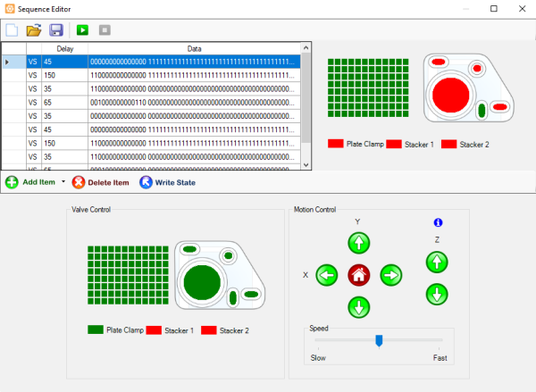The height and width of the screenshot is (392, 536).
Task: Save the sequence using floppy disk icon
Action: tap(56, 29)
